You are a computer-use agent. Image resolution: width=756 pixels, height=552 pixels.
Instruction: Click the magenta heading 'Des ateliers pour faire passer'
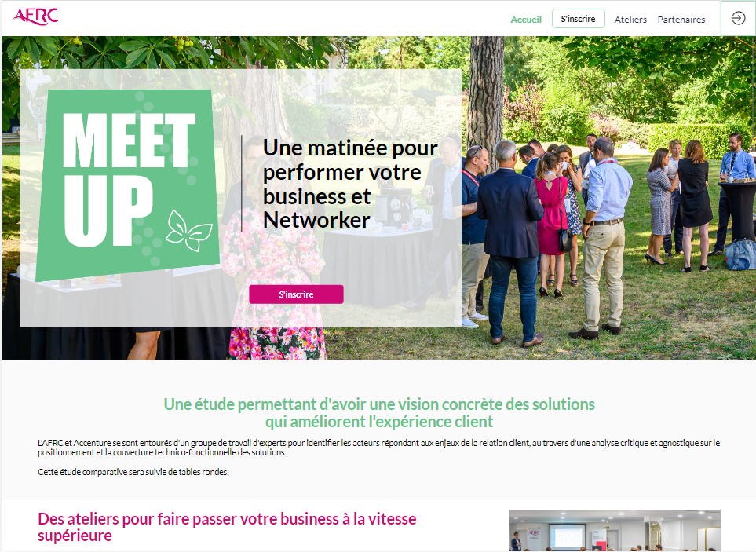(x=227, y=527)
